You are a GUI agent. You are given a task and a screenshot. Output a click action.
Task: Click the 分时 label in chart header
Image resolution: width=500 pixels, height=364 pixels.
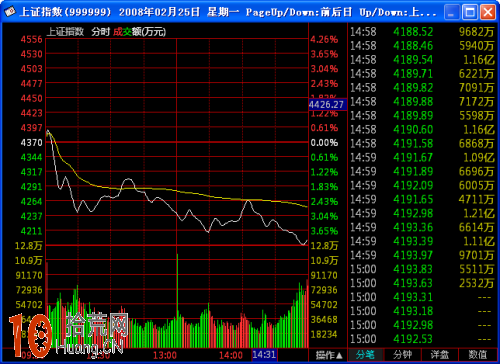tap(101, 32)
